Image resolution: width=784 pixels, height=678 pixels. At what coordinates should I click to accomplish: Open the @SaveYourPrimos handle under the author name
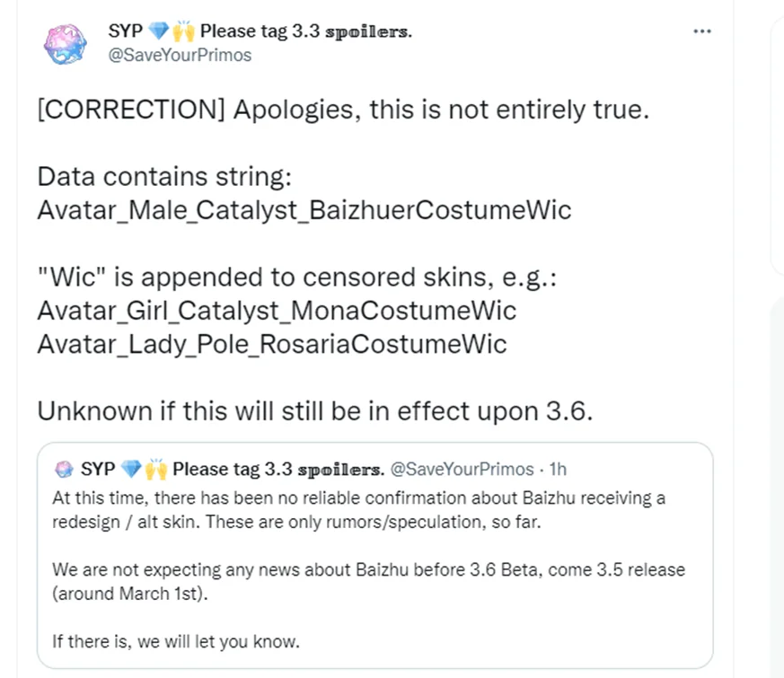[180, 55]
